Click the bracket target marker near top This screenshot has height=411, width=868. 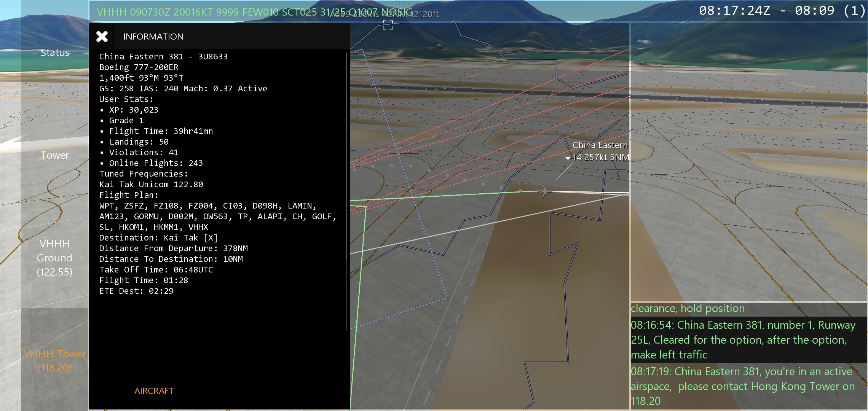tap(388, 25)
